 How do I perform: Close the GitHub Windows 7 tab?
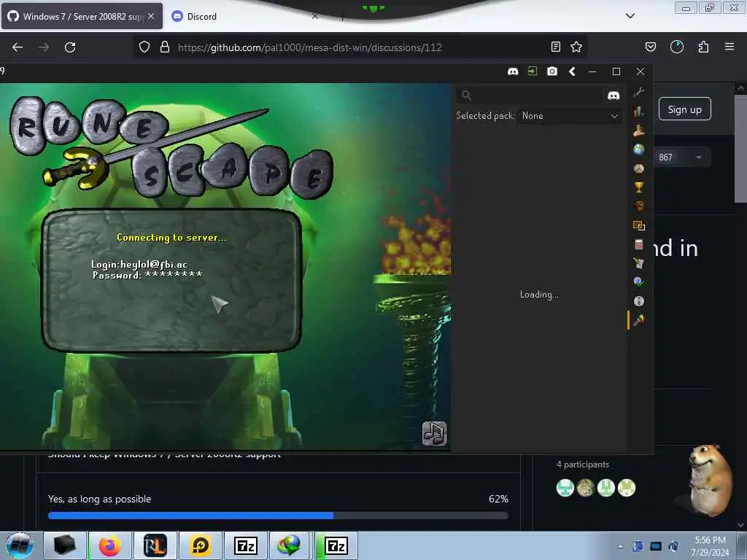(x=151, y=16)
